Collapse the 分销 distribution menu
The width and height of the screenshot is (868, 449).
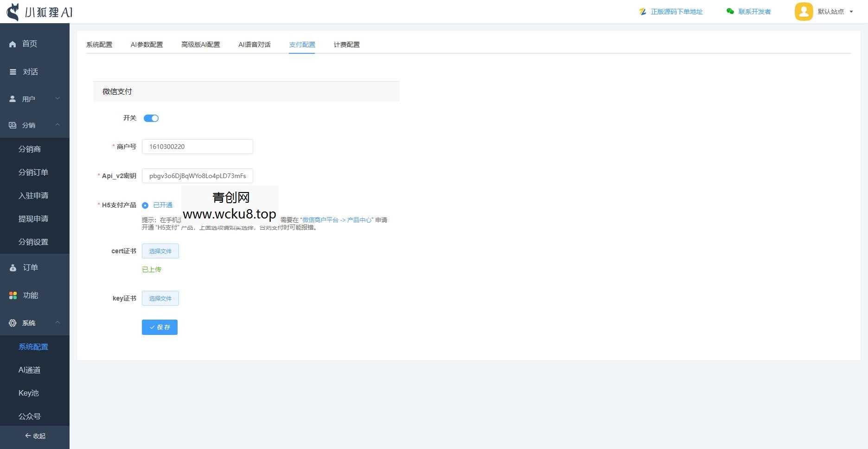[x=57, y=125]
